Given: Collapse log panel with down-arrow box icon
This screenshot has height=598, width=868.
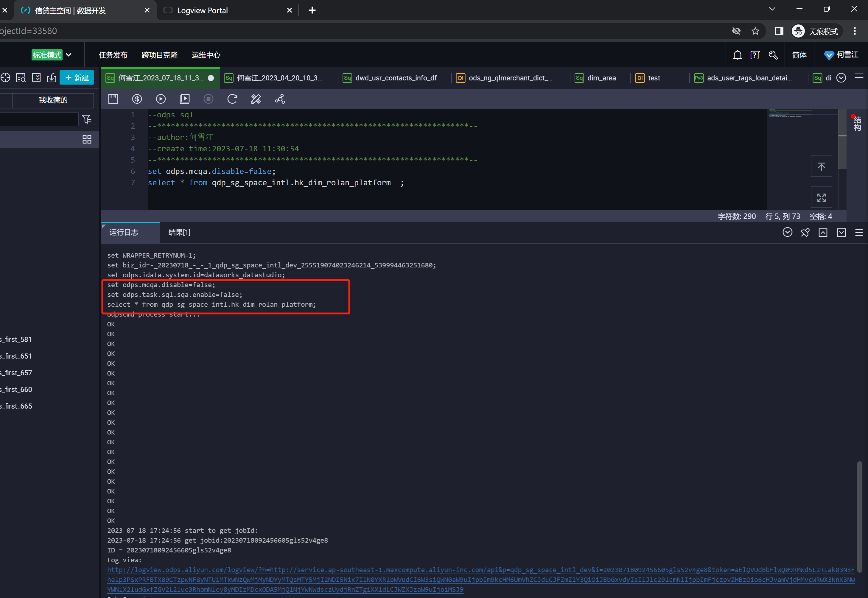Looking at the screenshot, I should [x=841, y=233].
